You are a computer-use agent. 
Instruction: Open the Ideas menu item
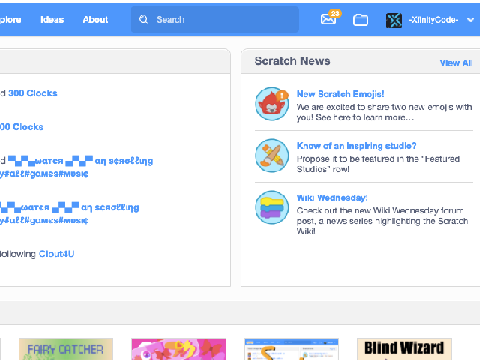(52, 20)
